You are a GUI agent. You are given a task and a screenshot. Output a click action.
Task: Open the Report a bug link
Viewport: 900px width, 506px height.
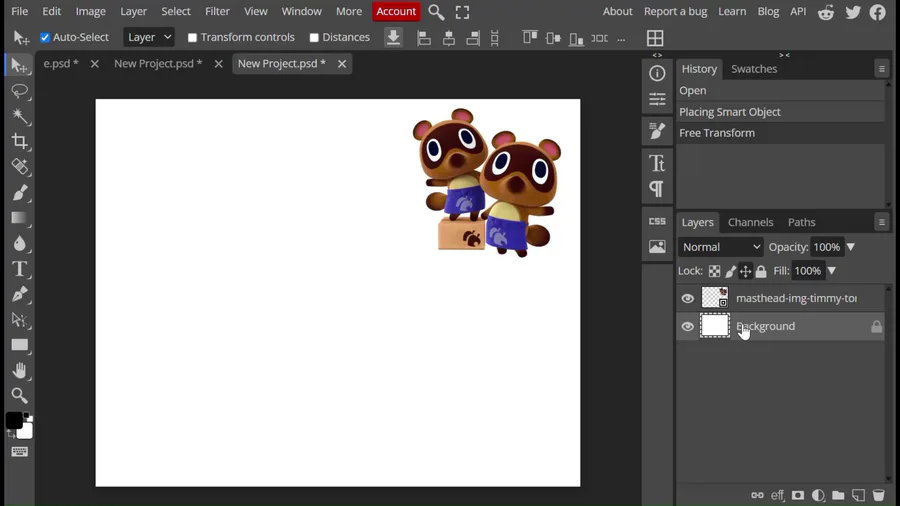[675, 11]
